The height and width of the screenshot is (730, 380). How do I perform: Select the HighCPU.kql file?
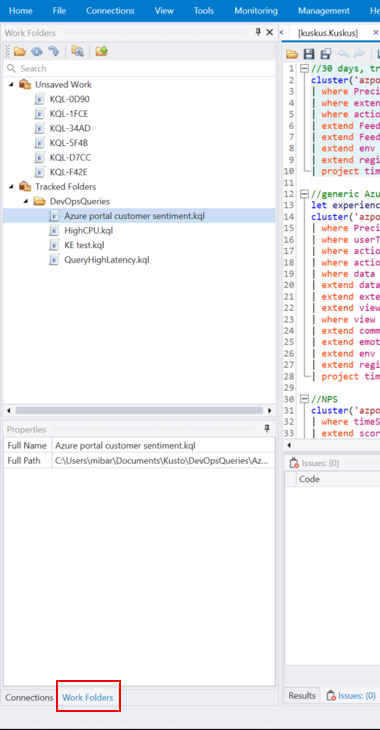pos(88,230)
